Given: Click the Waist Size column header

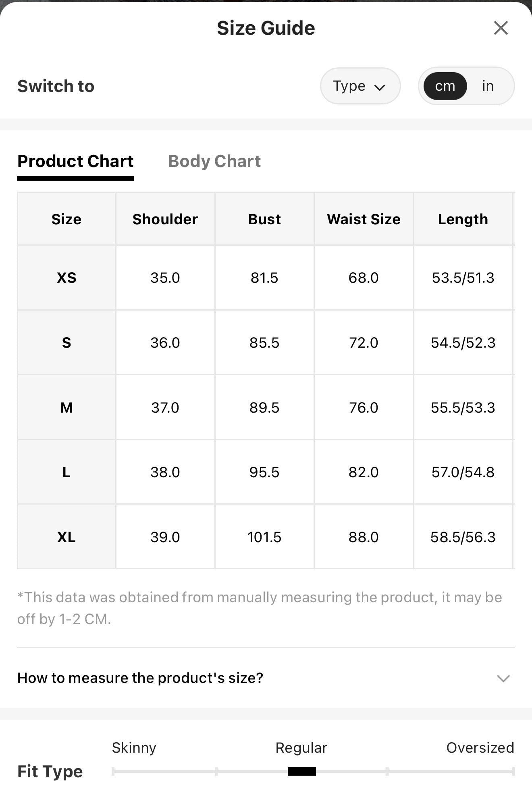Looking at the screenshot, I should click(x=364, y=219).
